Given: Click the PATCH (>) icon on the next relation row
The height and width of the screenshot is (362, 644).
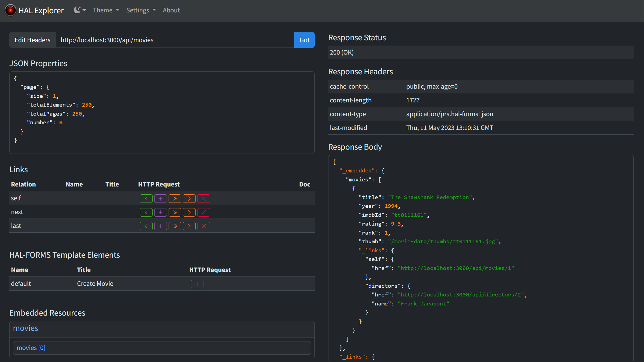Looking at the screenshot, I should (189, 212).
